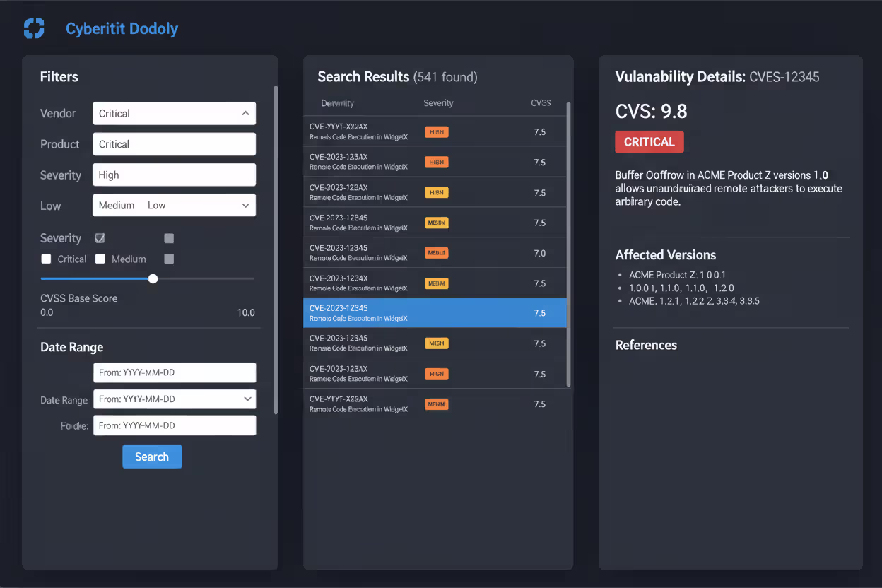Click the MEDIUM badge on the 7.0 score row
882x588 pixels.
point(436,252)
